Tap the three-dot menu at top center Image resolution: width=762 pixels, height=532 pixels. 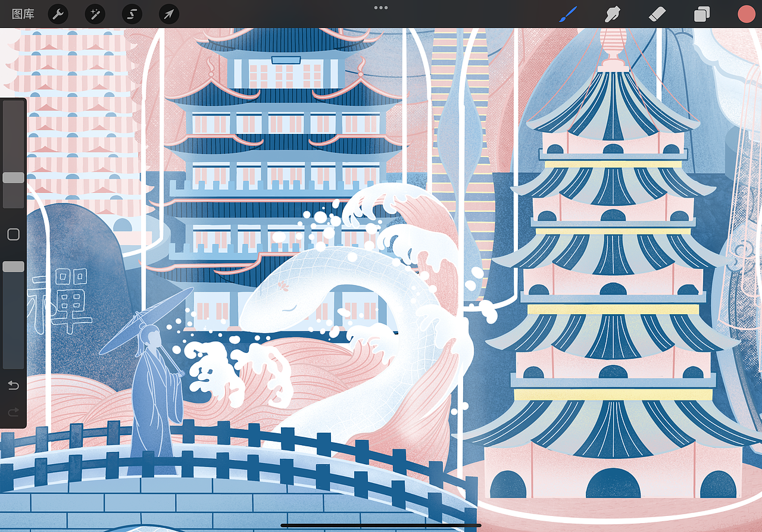[x=381, y=8]
